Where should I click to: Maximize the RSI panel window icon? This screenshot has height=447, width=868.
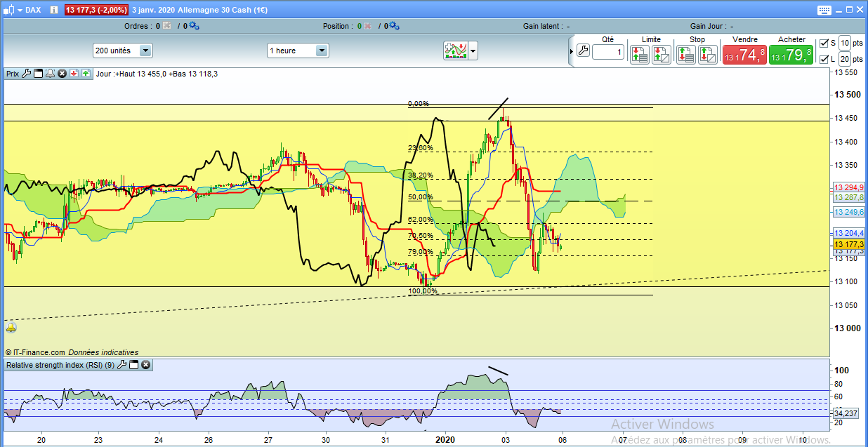(x=133, y=364)
